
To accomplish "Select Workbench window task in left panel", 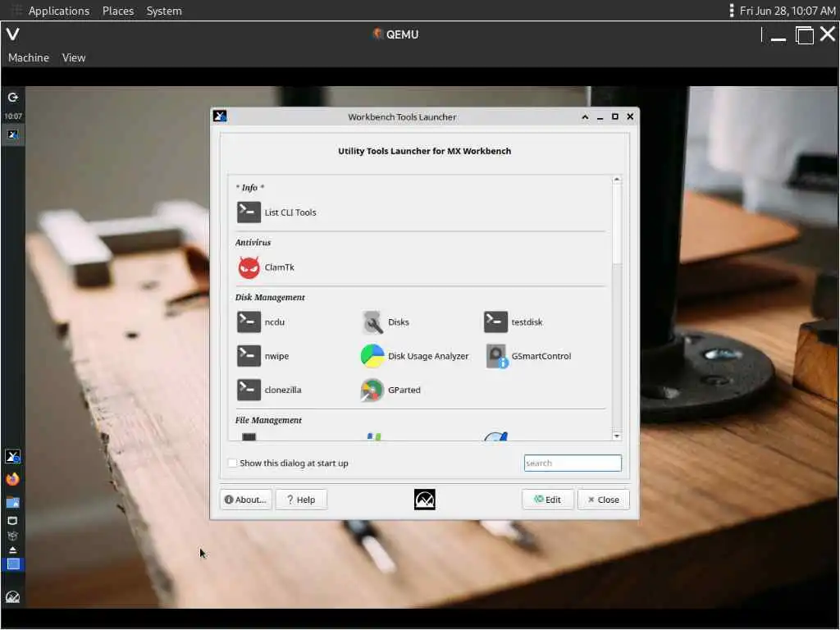I will click(13, 135).
